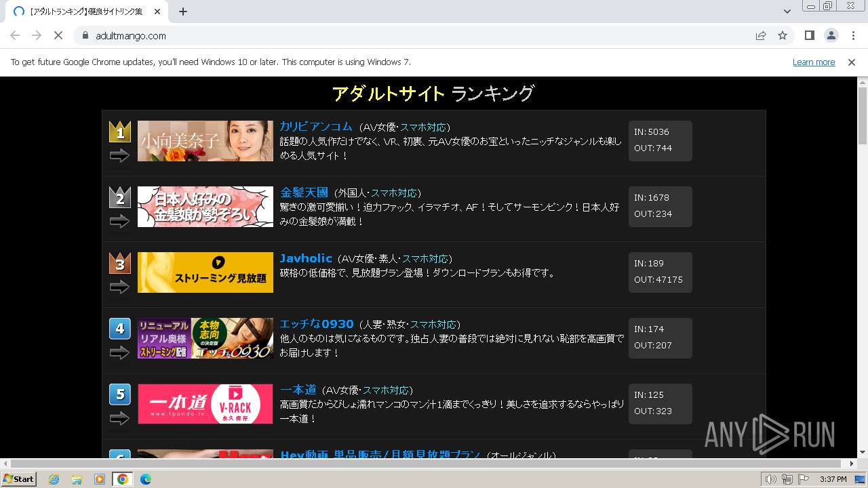Click arrow icon under rank 1
Image resolution: width=868 pixels, height=488 pixels.
(119, 156)
